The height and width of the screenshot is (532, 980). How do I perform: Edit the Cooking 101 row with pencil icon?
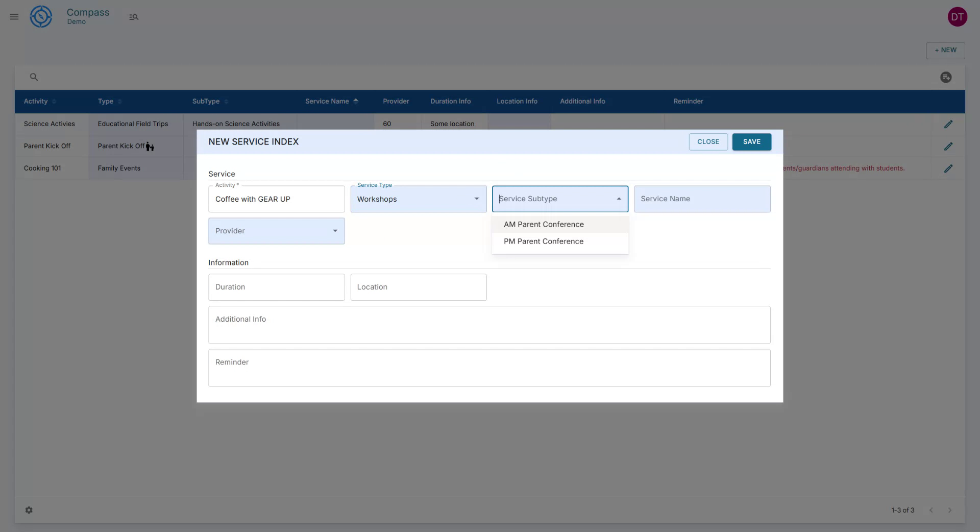(x=949, y=168)
